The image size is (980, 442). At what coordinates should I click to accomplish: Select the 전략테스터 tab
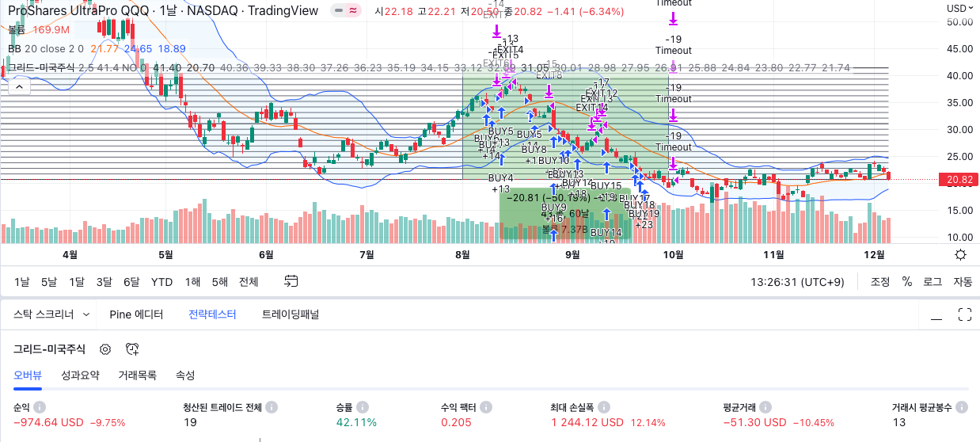click(x=212, y=314)
